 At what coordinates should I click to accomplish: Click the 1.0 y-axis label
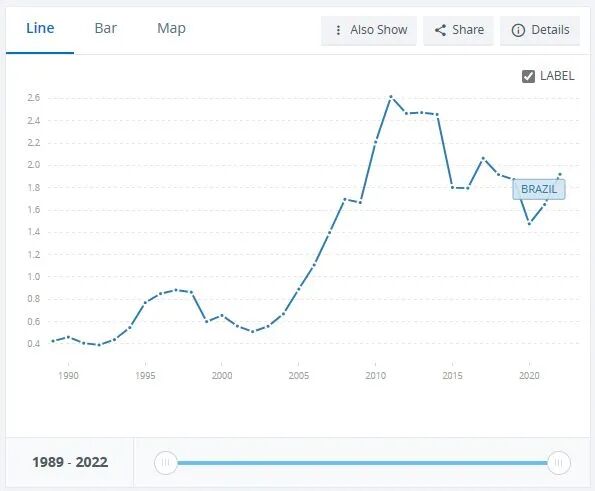pyautogui.click(x=33, y=277)
